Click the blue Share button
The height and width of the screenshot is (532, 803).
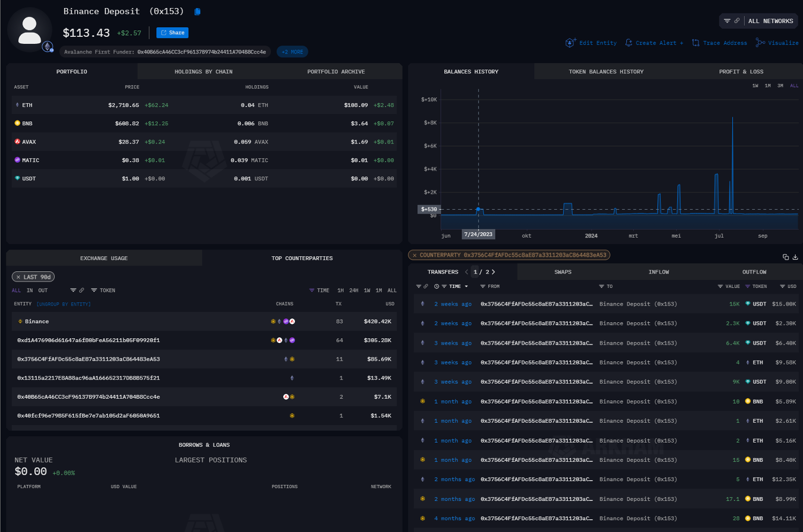coord(172,33)
